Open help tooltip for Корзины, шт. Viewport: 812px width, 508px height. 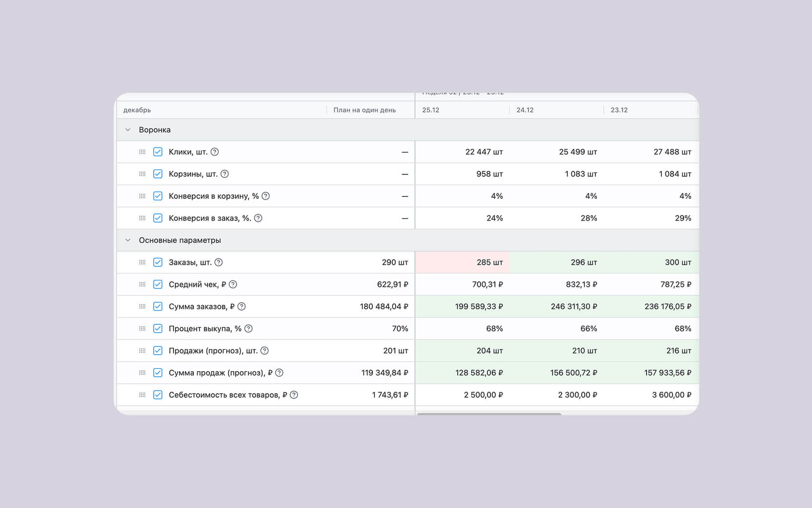pos(224,174)
